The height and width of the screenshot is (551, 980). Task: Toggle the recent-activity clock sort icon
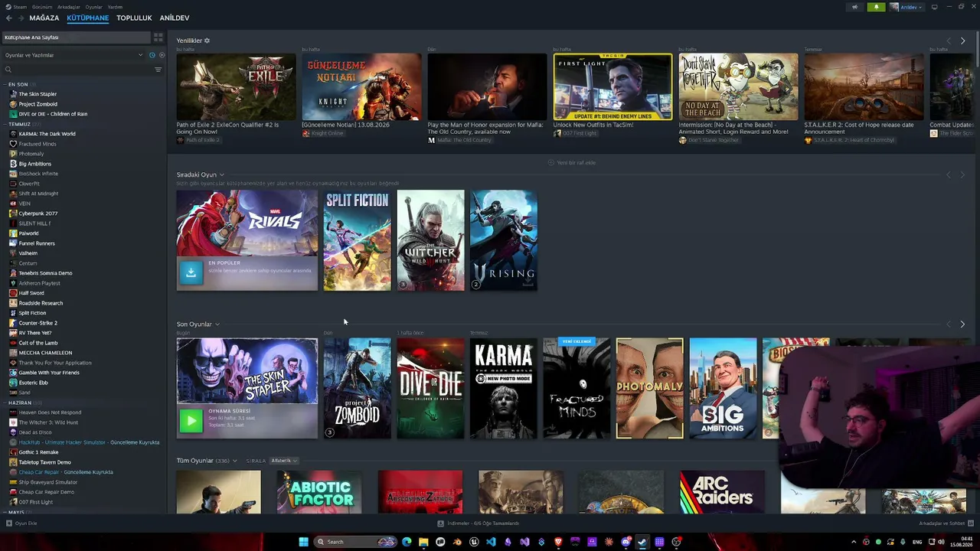coord(152,55)
